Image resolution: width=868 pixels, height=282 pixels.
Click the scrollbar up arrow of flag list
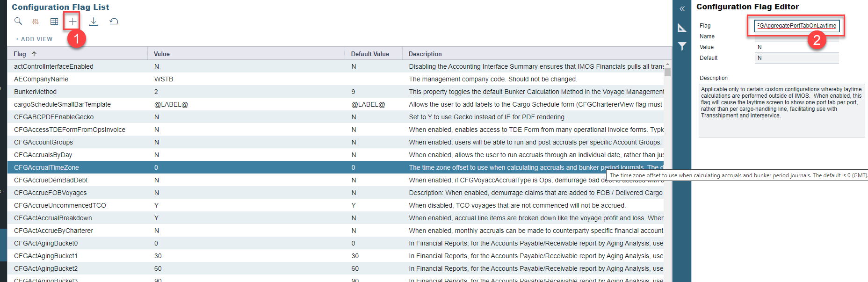point(667,64)
